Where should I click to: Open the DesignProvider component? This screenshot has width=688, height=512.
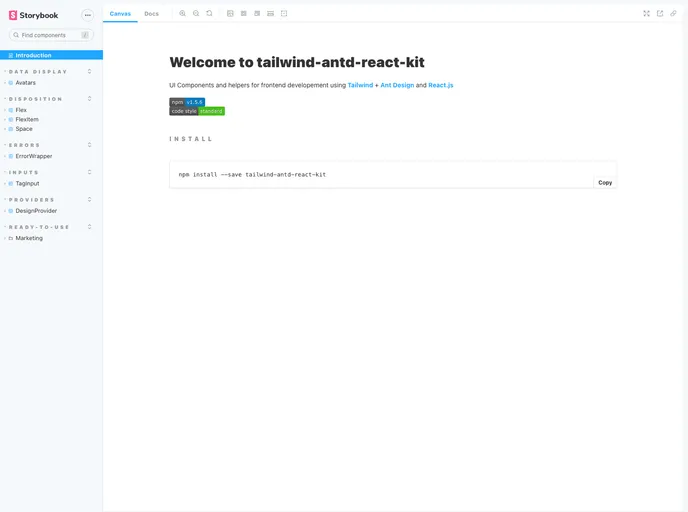pyautogui.click(x=36, y=211)
